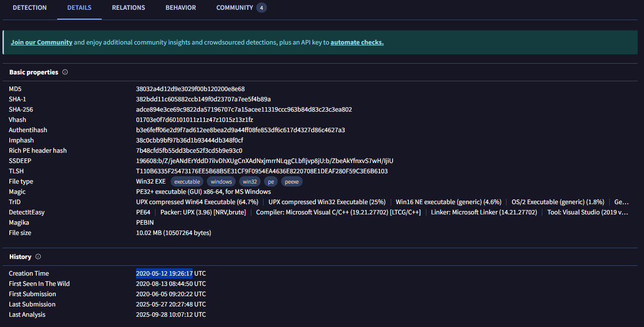Click the UPX compressed Win64 Executable (64.7%) entry
The image size is (644, 327).
pyautogui.click(x=197, y=202)
